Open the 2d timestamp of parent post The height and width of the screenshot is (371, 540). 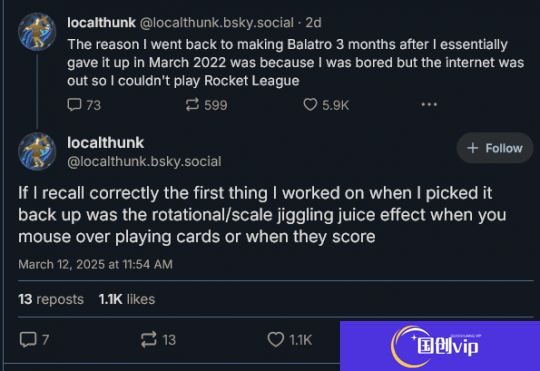tap(313, 23)
